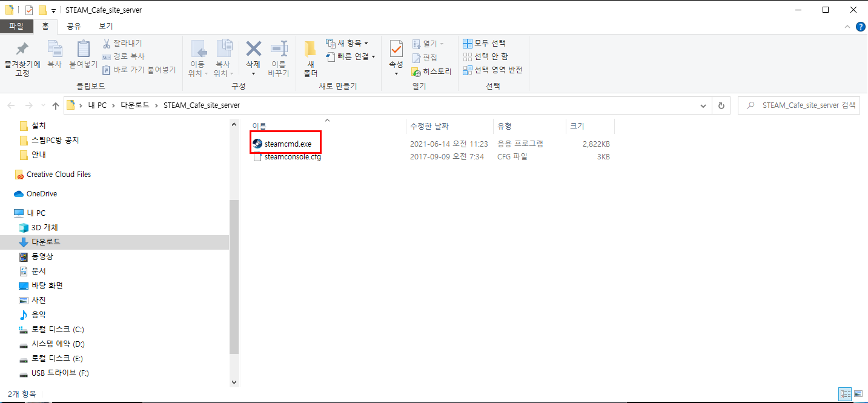Screen dimensions: 868x403
Task: Click 모두 선택 select all
Action: [x=484, y=43]
